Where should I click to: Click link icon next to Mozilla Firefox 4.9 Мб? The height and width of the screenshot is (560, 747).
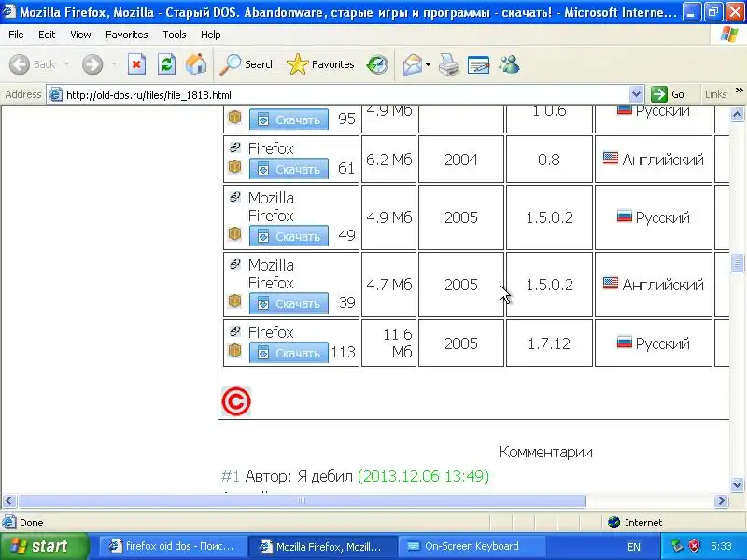coord(234,196)
